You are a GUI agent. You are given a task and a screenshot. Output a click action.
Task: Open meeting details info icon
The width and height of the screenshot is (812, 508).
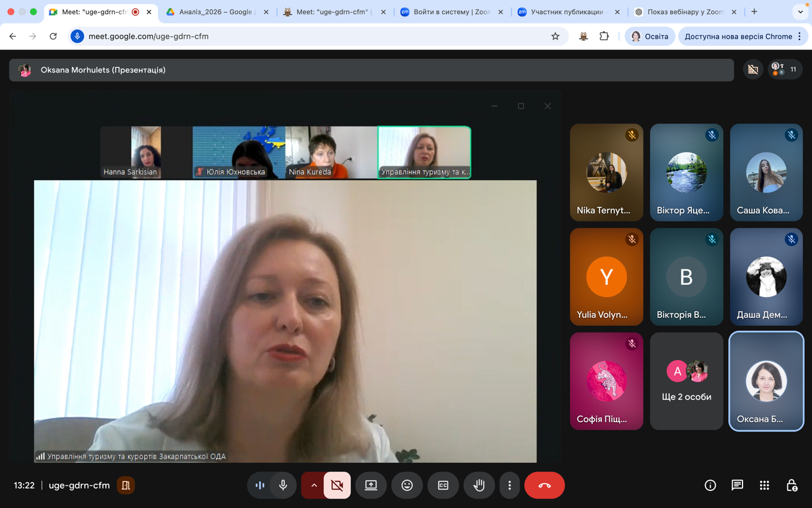tap(710, 486)
